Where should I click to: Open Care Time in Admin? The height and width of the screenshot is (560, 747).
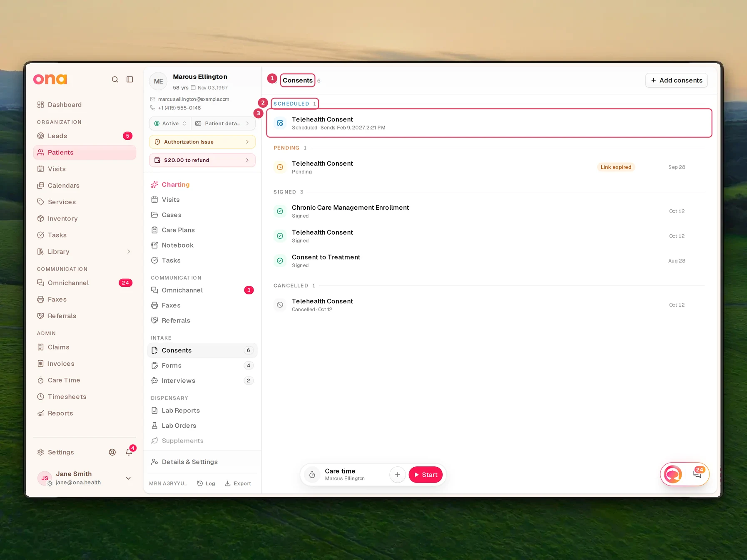85,380
